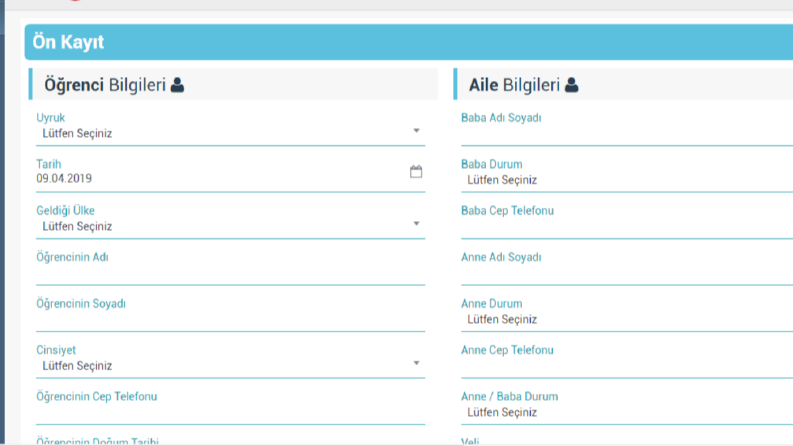Focus the Baba Cep Telefonu field
The width and height of the screenshot is (793, 446).
[627, 228]
